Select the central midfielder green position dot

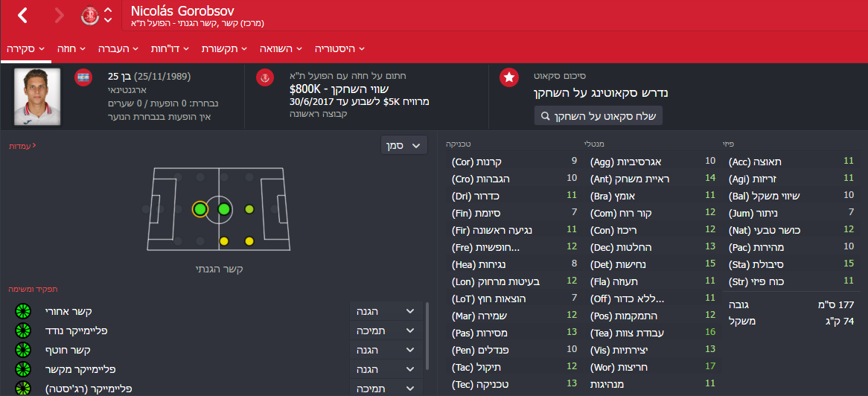click(x=223, y=209)
